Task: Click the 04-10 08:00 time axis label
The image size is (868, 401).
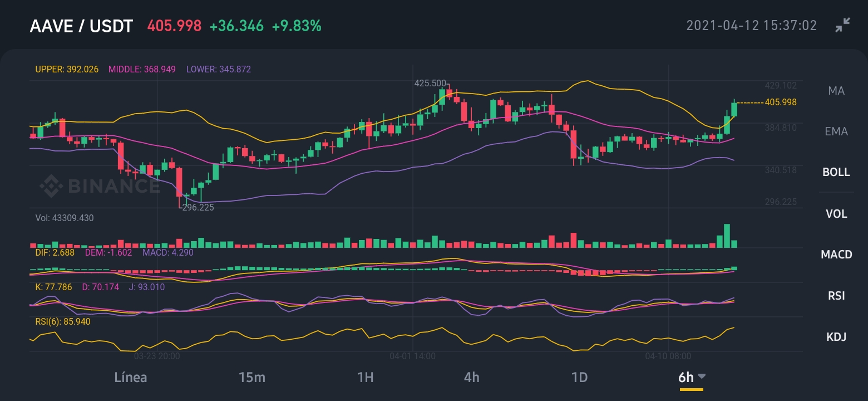Action: 668,356
